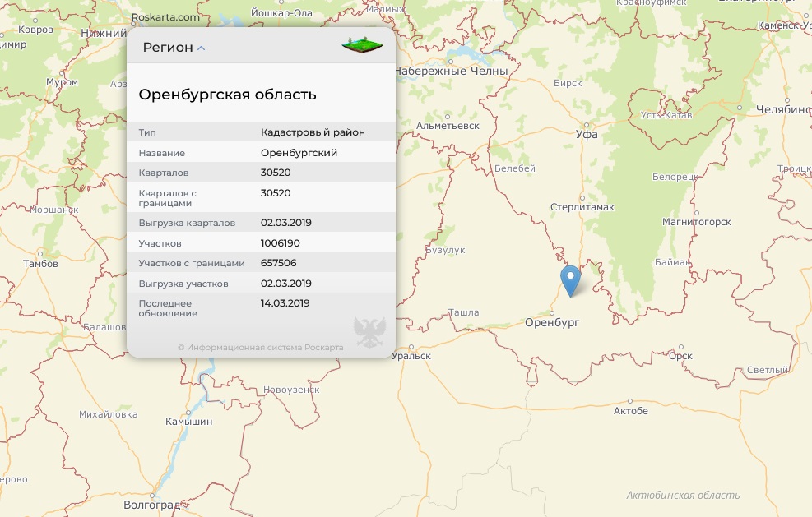Click Уфа city label on map
The height and width of the screenshot is (517, 812).
pos(587,134)
